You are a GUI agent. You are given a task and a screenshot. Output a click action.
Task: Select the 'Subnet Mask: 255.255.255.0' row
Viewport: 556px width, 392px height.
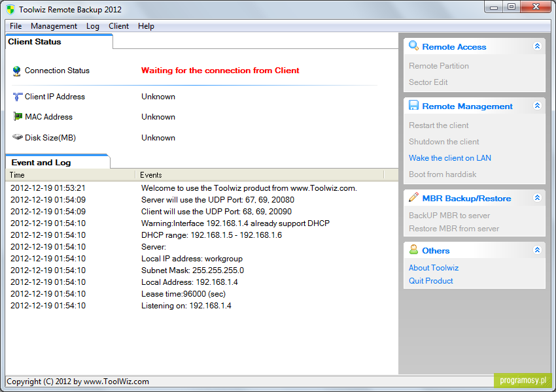(x=201, y=270)
